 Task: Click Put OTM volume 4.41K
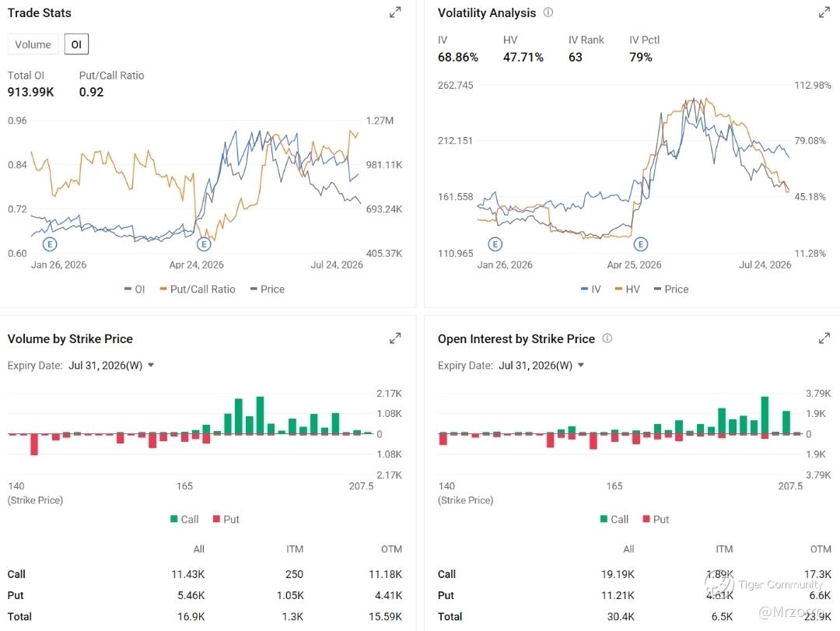(x=388, y=596)
